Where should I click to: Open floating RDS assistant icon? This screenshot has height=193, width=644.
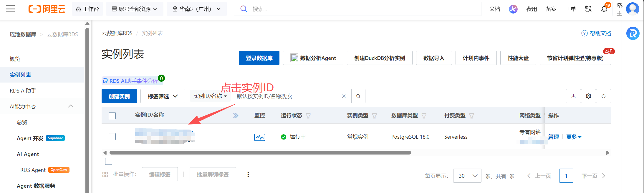point(633,33)
